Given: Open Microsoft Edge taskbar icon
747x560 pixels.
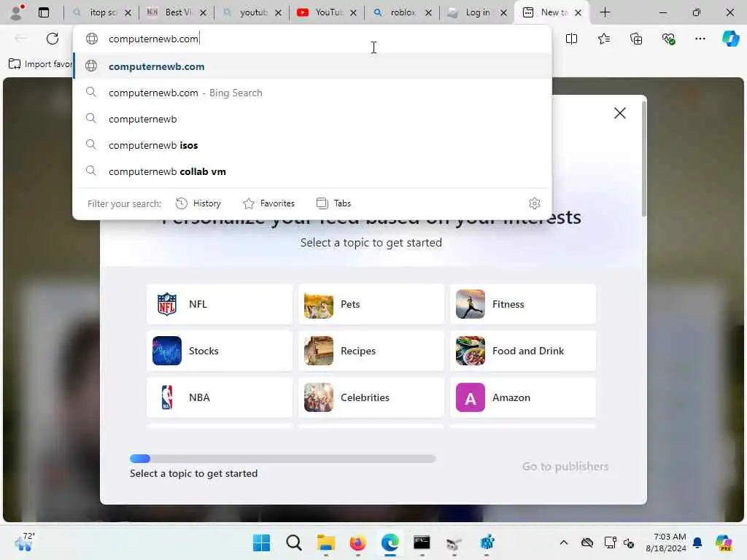Looking at the screenshot, I should [x=390, y=542].
